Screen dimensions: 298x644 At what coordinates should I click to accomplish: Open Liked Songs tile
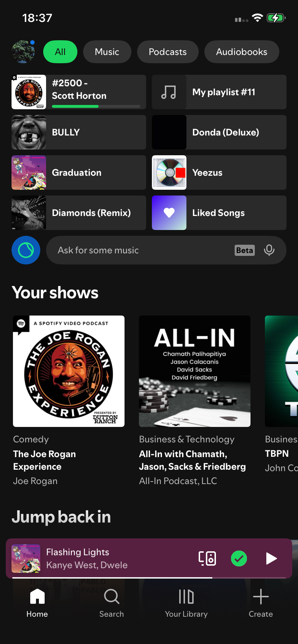point(219,213)
